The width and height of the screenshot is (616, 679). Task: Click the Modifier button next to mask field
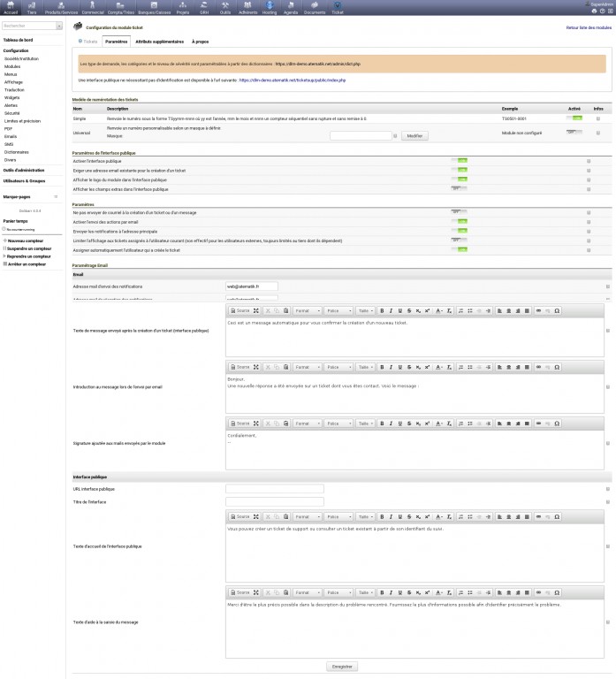pos(414,136)
